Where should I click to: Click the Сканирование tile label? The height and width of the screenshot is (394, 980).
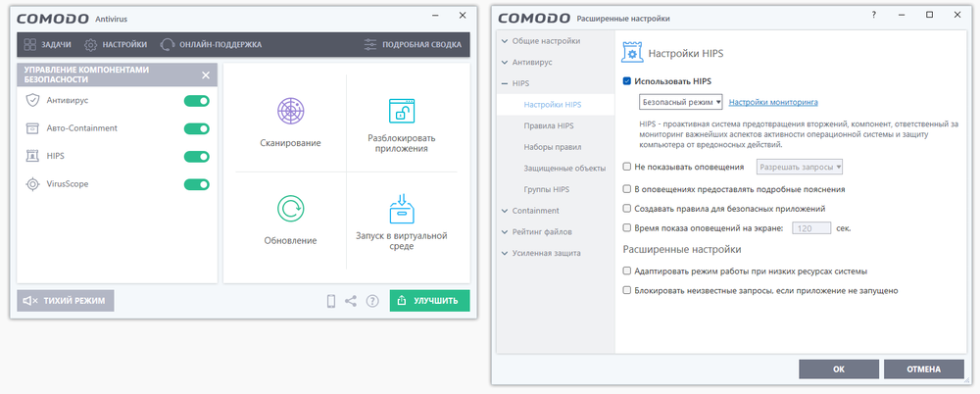(x=290, y=143)
